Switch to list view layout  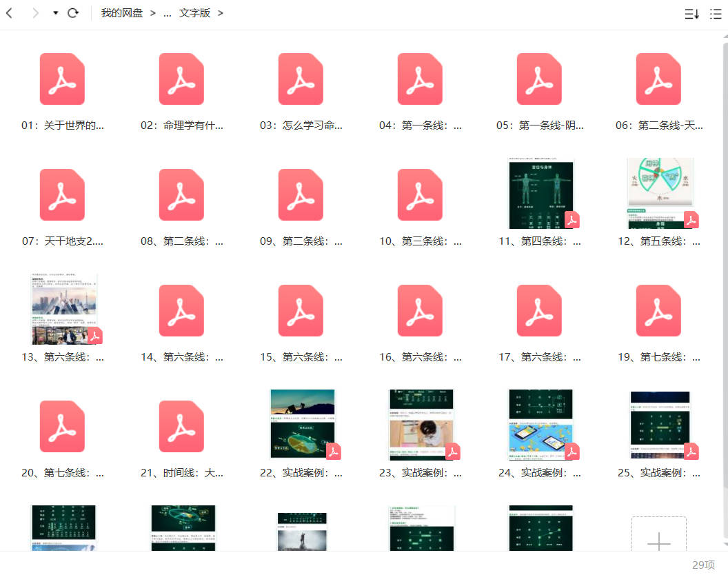(716, 14)
